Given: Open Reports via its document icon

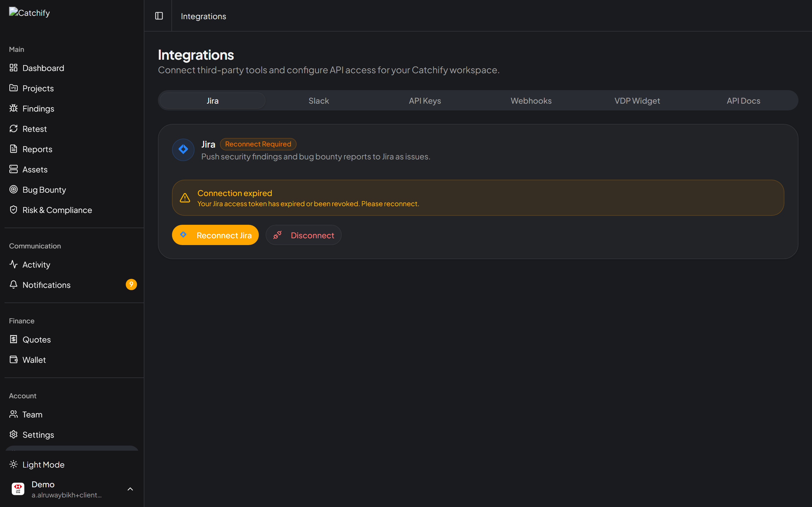Looking at the screenshot, I should [x=14, y=149].
